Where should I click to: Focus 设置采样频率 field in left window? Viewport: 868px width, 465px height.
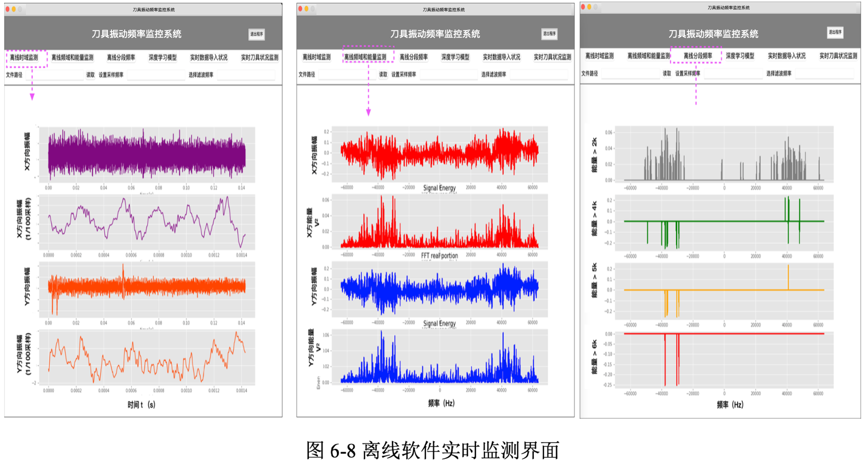[x=156, y=75]
